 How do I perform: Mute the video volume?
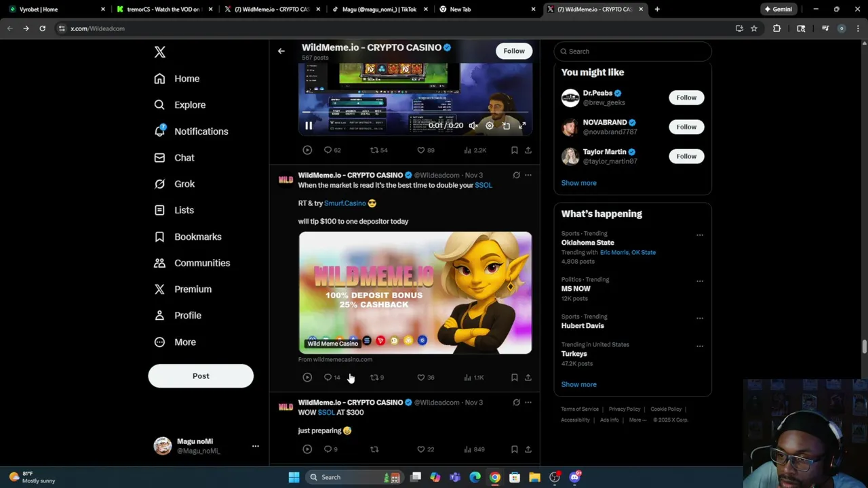[x=473, y=125]
